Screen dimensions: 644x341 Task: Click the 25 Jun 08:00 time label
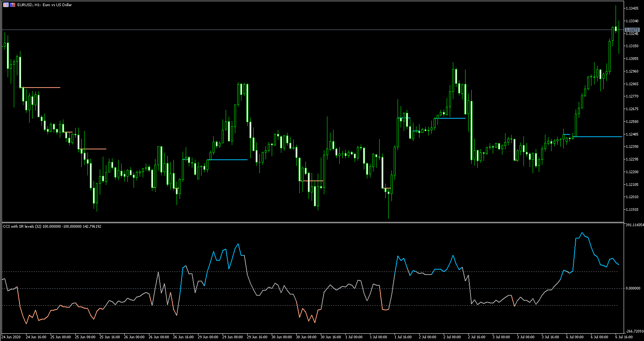pyautogui.click(x=85, y=337)
